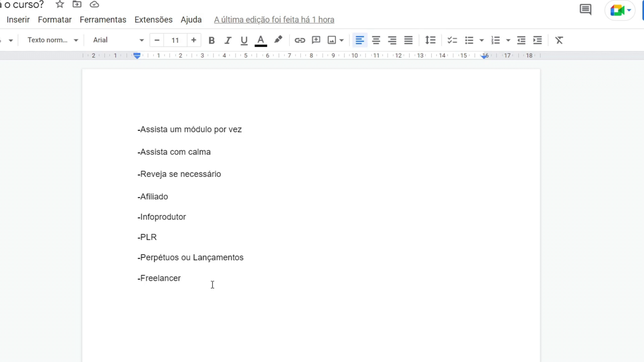
Task: Click the document title text
Action: pyautogui.click(x=22, y=5)
